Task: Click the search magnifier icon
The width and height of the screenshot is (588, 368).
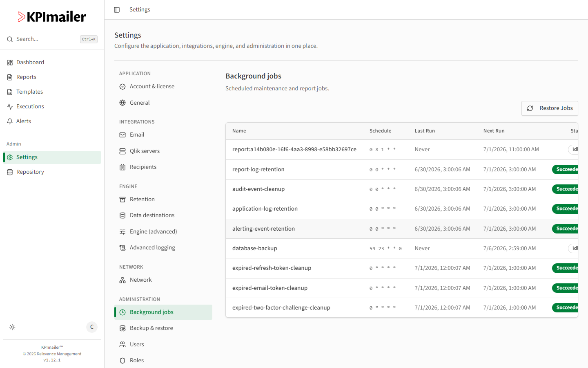Action: (x=10, y=39)
